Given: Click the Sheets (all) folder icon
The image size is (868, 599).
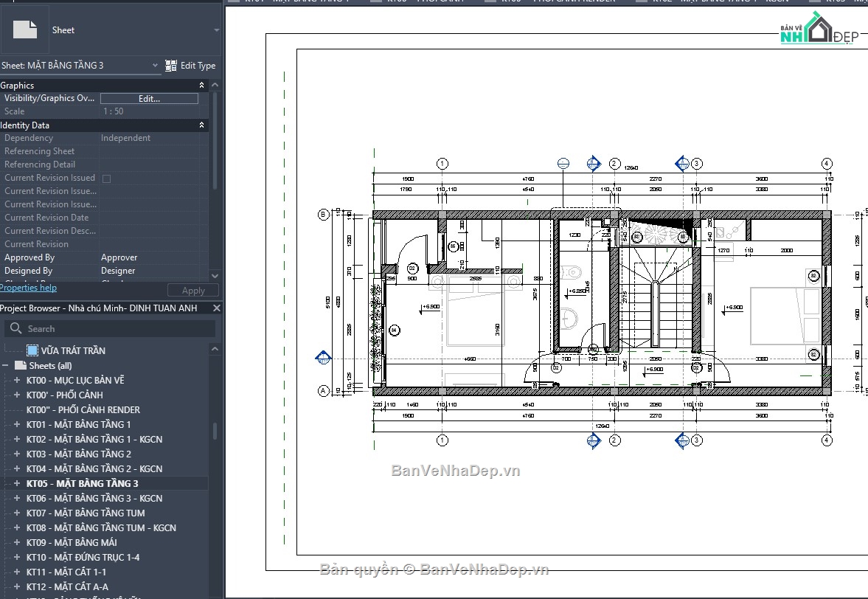Looking at the screenshot, I should tap(21, 365).
